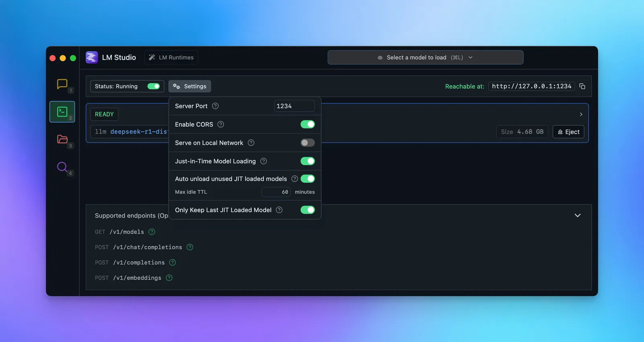This screenshot has height=342, width=644.
Task: Click help icon beside Server Port
Action: (215, 106)
